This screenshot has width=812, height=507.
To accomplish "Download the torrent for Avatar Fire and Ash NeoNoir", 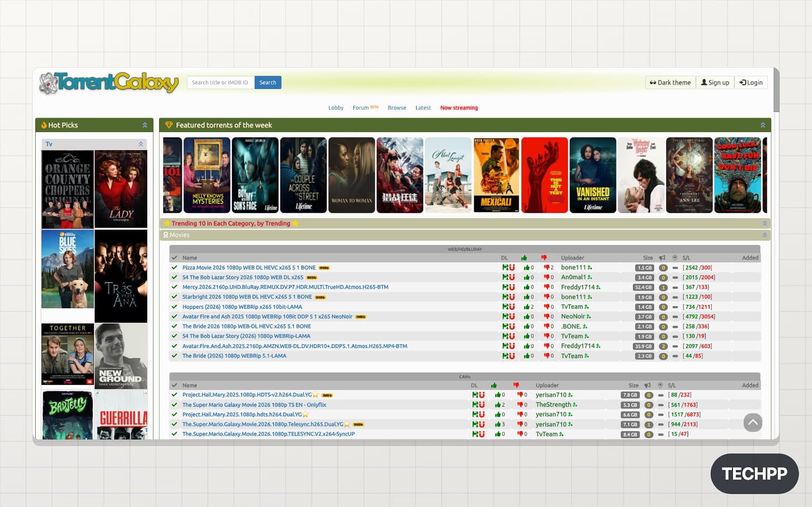I will [x=505, y=317].
